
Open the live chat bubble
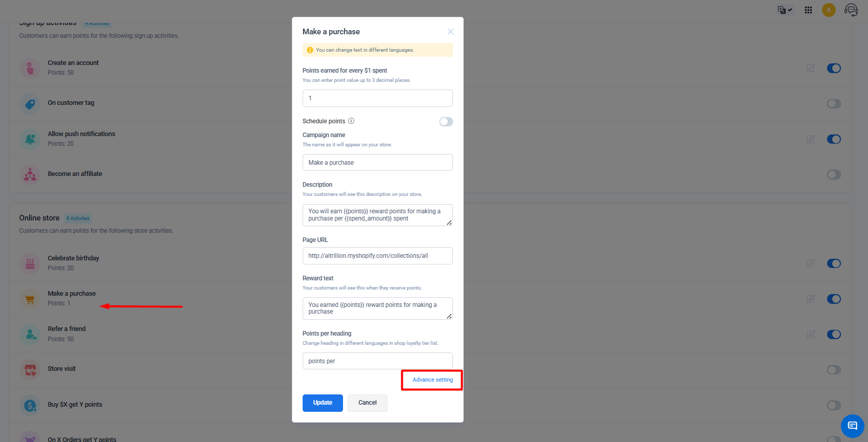pyautogui.click(x=852, y=426)
